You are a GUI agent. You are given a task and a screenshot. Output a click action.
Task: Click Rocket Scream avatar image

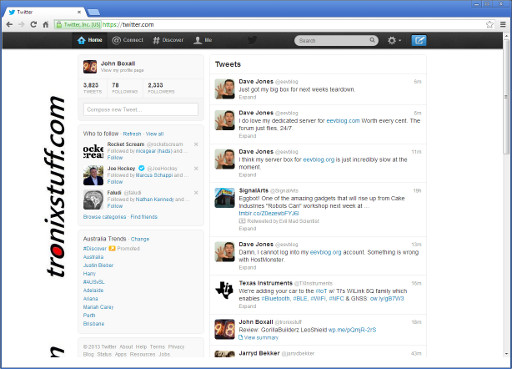(x=93, y=151)
